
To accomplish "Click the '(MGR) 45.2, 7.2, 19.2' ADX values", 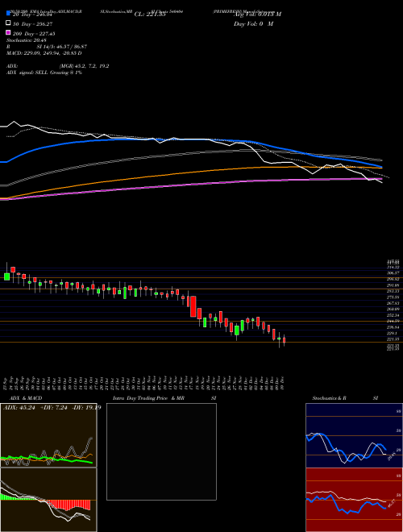I will 84,66.
